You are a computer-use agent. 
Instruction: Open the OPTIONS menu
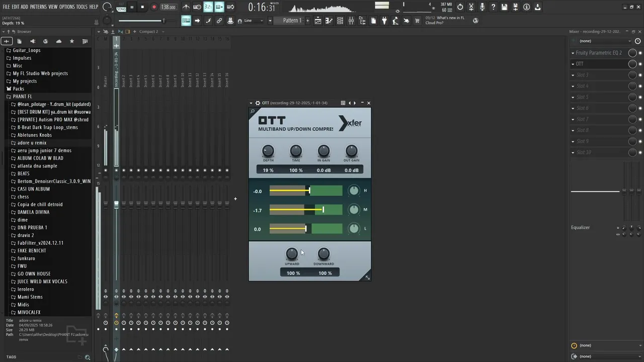coord(67,7)
